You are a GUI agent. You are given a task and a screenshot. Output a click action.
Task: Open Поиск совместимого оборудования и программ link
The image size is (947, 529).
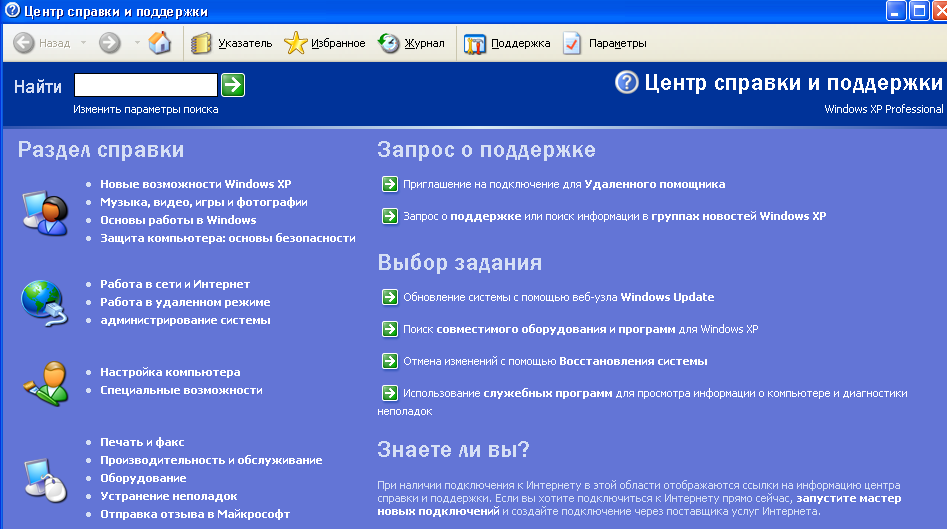580,330
